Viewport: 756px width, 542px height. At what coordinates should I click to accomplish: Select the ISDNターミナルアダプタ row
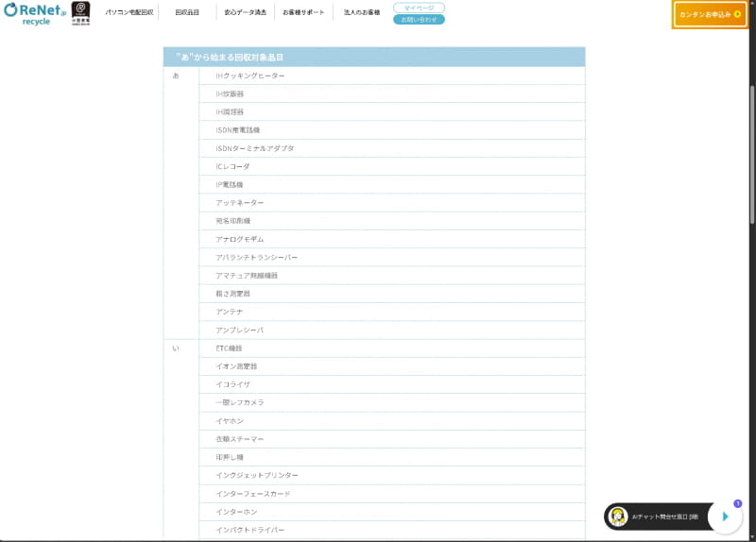[x=392, y=148]
